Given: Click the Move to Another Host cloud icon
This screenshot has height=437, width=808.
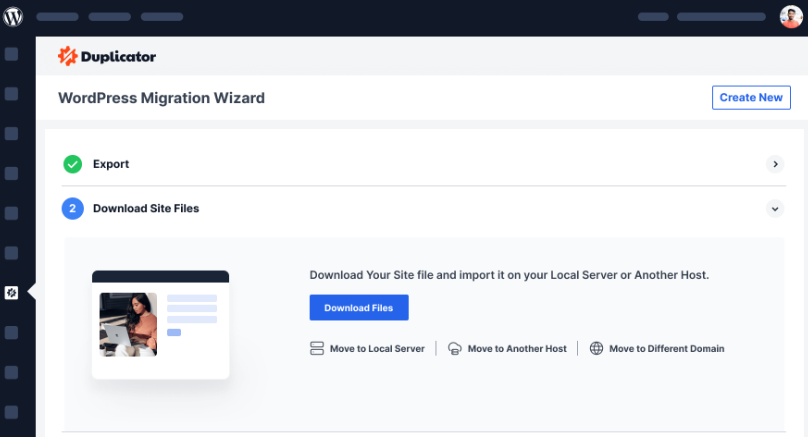Looking at the screenshot, I should coord(455,349).
